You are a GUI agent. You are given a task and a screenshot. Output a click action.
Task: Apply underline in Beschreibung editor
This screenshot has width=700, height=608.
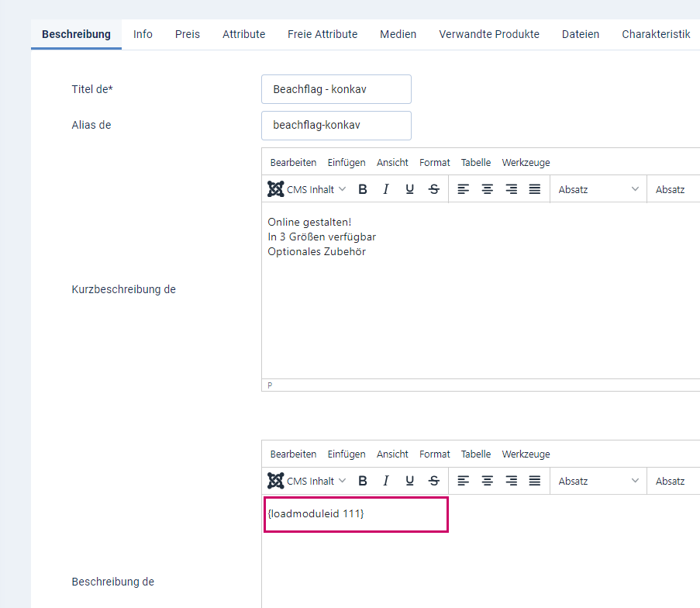point(410,481)
